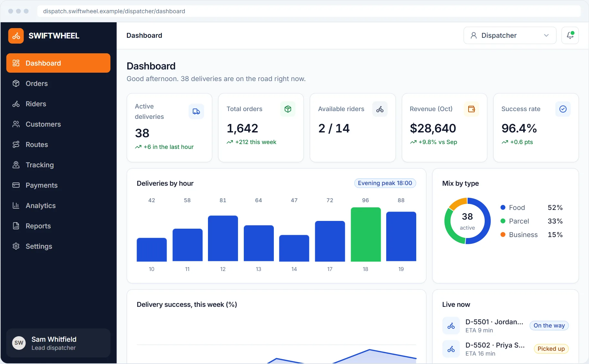Click the +6 in the last hour text
Image resolution: width=589 pixels, height=364 pixels.
[169, 147]
